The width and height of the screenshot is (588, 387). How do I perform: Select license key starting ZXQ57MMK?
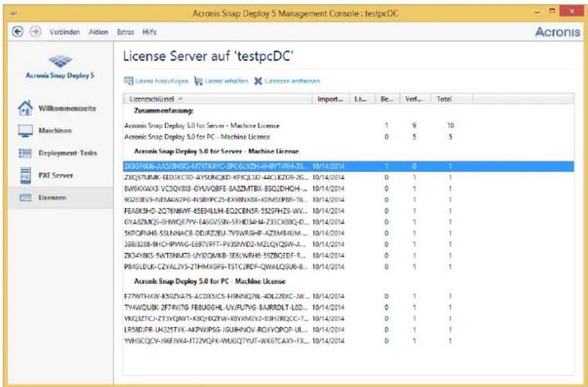348,178
